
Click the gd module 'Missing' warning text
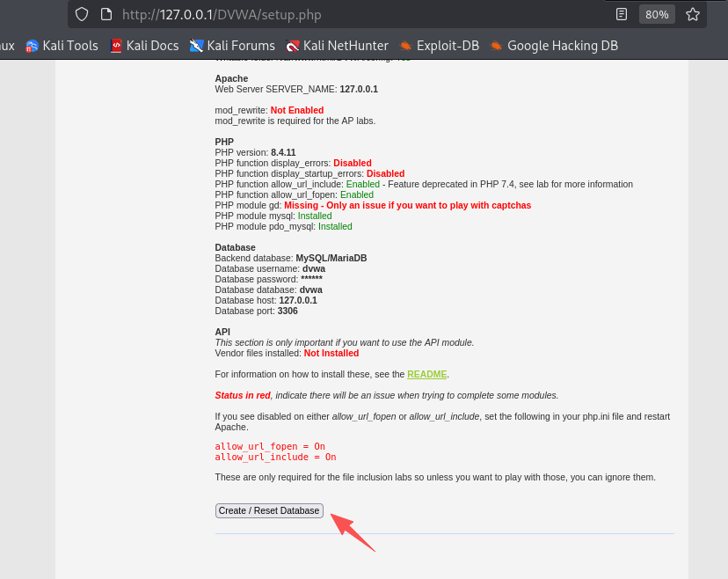408,205
